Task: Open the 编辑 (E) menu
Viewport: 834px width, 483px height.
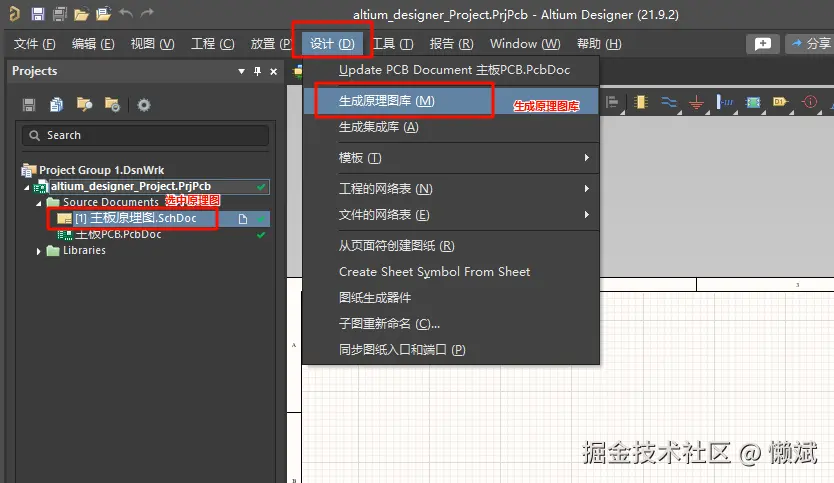Action: [x=93, y=44]
